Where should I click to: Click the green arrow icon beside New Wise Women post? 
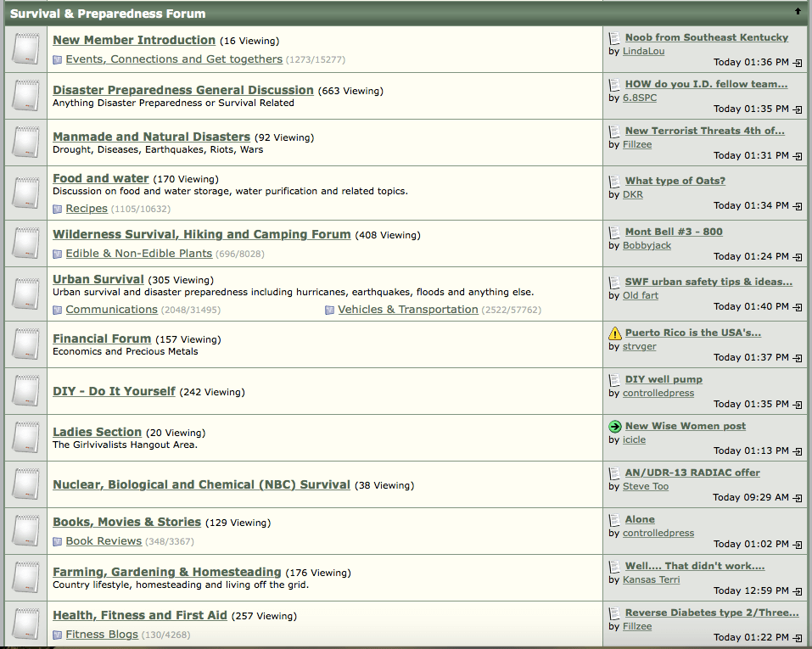pos(614,426)
